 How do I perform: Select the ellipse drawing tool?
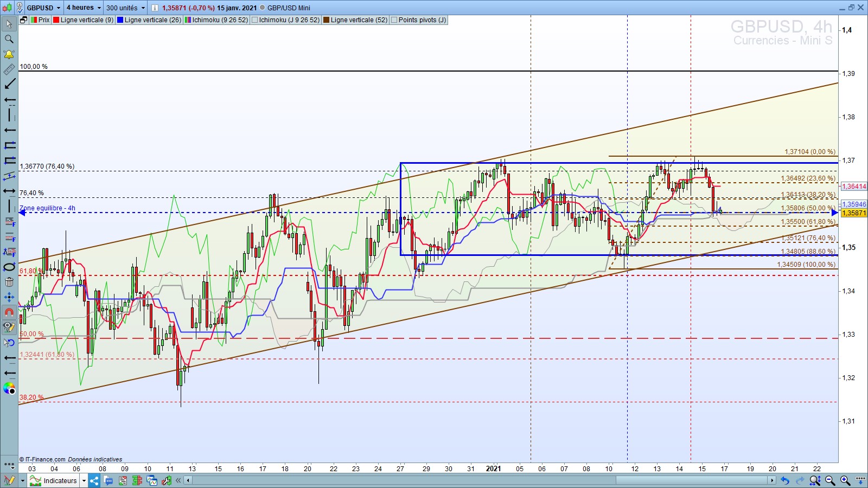click(9, 267)
